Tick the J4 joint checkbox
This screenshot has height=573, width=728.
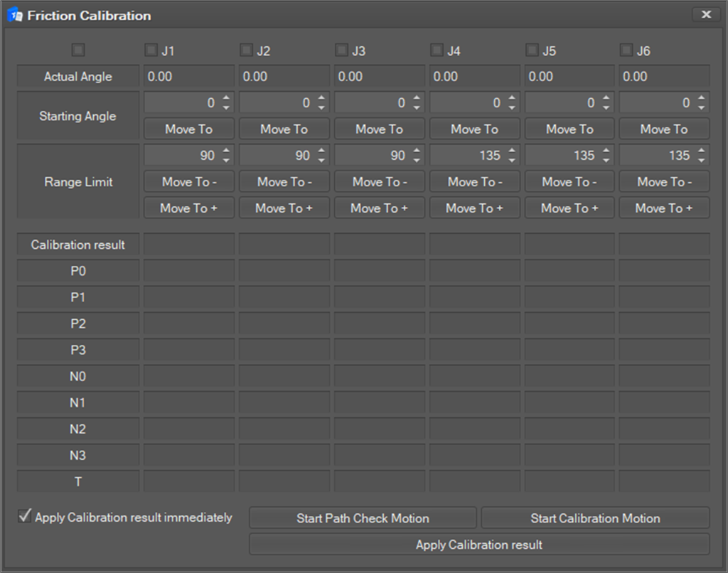(x=437, y=50)
